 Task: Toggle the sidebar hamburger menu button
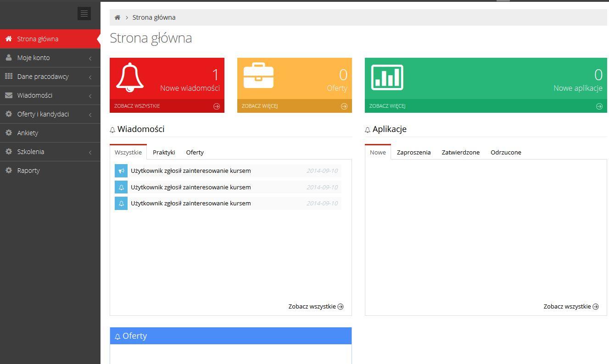coord(84,14)
